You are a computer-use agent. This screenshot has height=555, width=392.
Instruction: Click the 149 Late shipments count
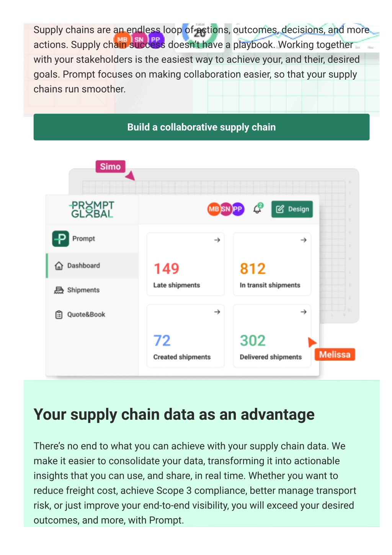pos(166,268)
